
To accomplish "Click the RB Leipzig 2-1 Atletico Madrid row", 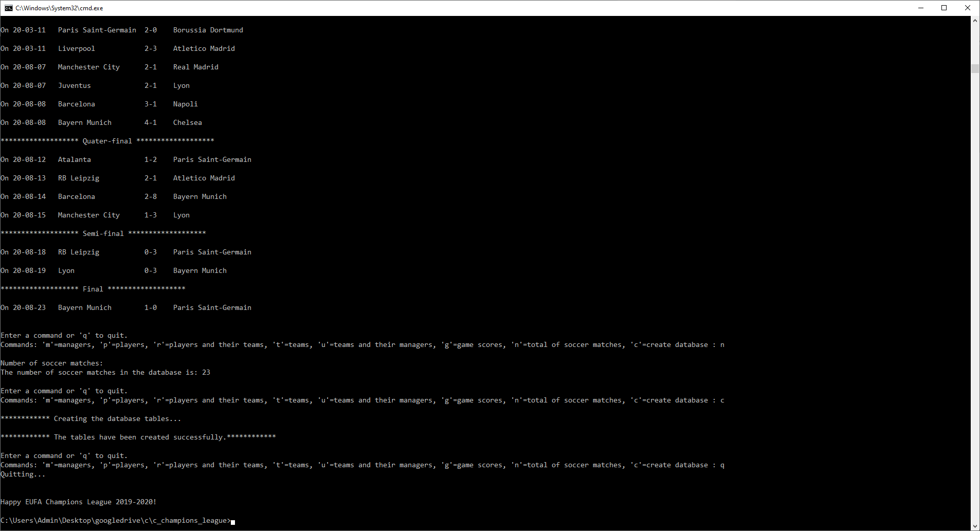I will [118, 178].
